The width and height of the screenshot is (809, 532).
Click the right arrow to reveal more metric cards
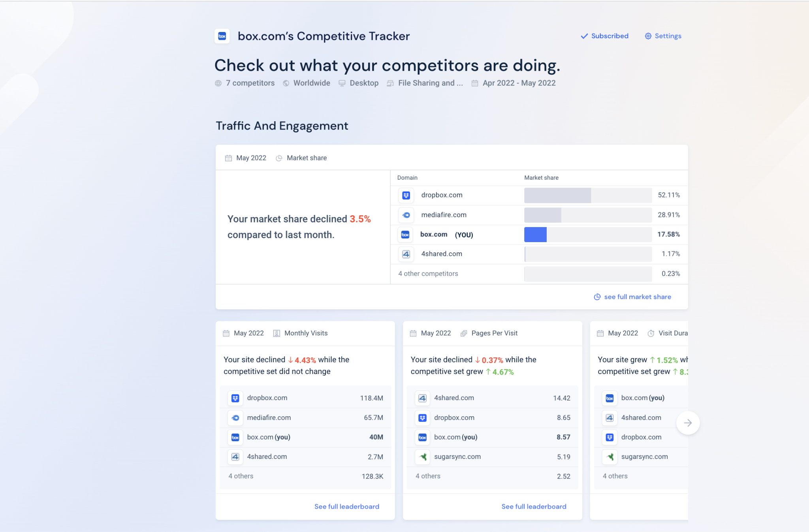(688, 423)
